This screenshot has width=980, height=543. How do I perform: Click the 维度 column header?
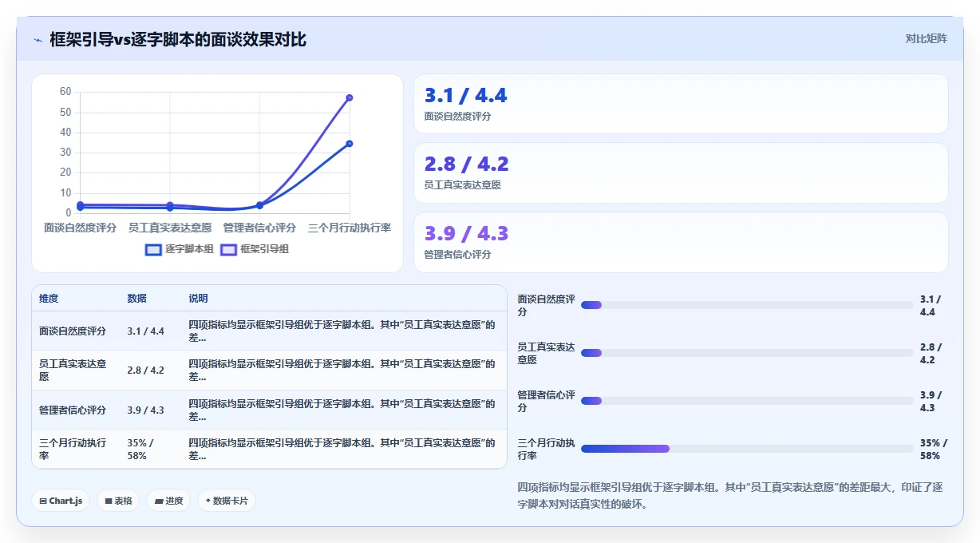(49, 299)
